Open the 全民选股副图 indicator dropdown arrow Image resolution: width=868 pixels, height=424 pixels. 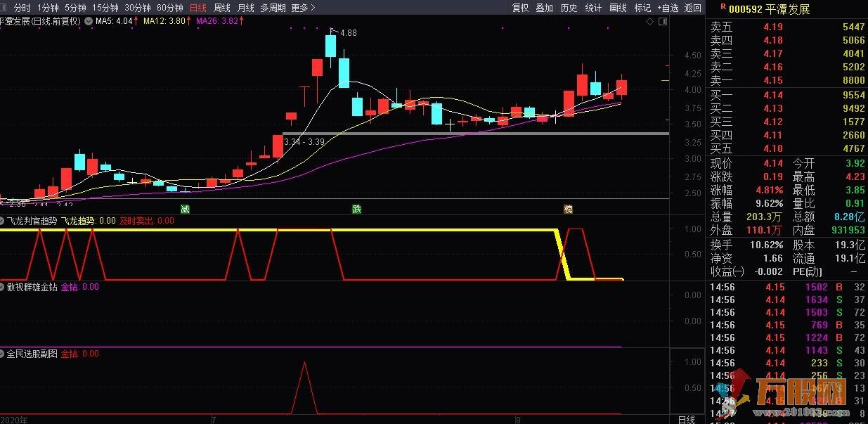pos(3,354)
